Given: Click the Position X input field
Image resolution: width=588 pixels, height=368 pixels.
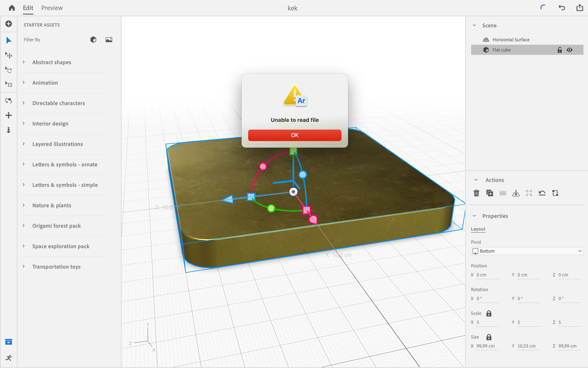Looking at the screenshot, I should pyautogui.click(x=487, y=275).
